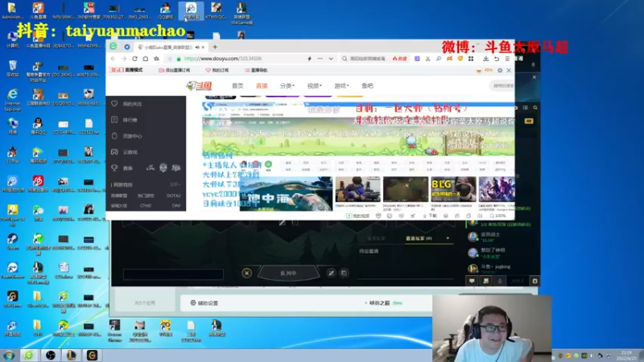Click the chat input box in the League client
Screen dimensions: 644x362
pos(173,274)
